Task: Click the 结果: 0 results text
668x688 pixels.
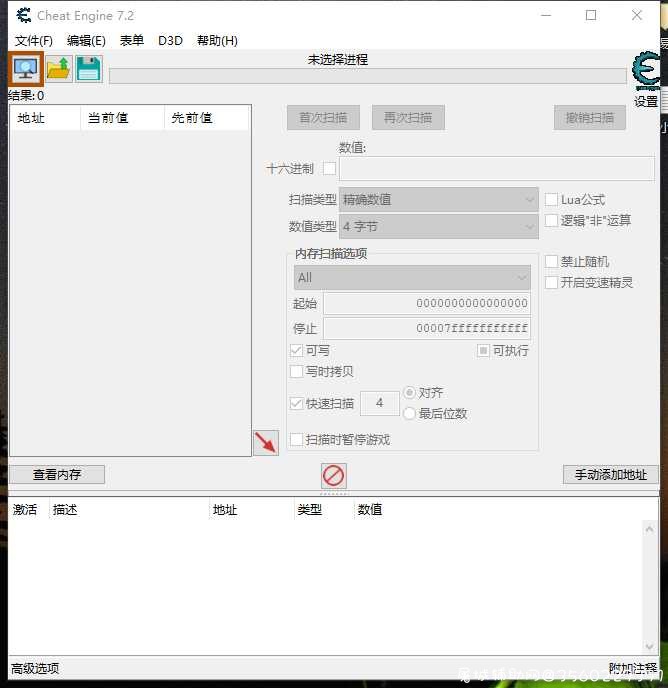Action: point(26,96)
